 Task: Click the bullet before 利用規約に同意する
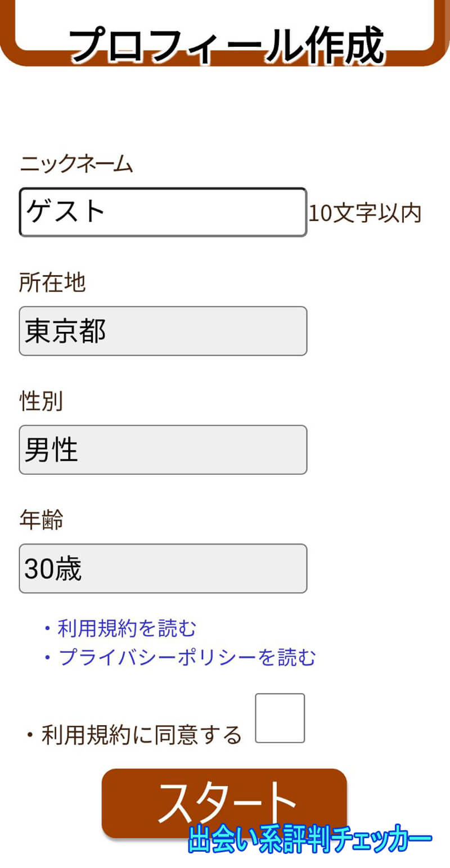(x=30, y=735)
